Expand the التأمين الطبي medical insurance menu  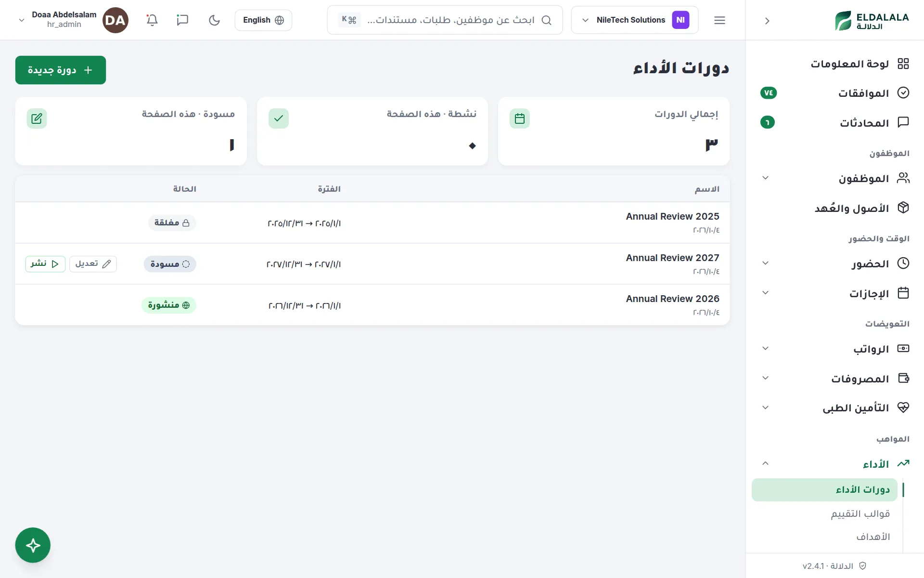point(834,407)
